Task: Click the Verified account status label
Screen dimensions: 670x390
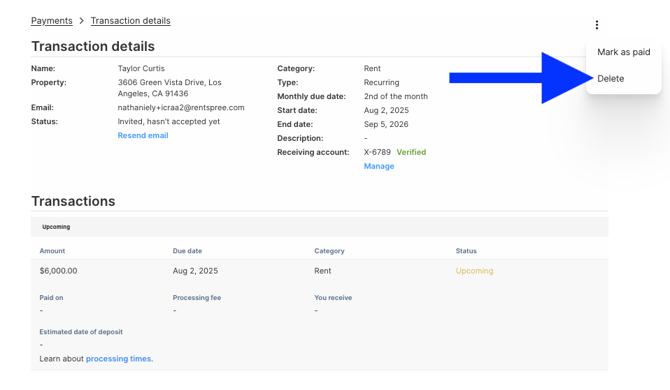Action: [411, 152]
